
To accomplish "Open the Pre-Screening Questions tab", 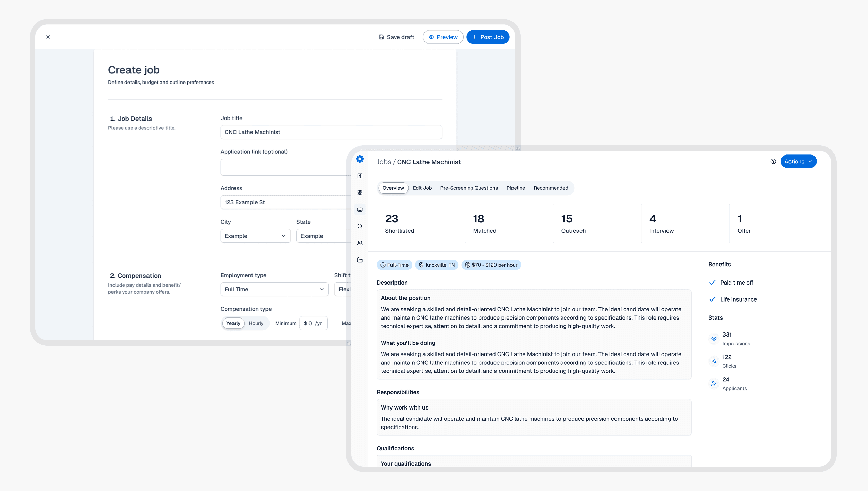I will 469,188.
